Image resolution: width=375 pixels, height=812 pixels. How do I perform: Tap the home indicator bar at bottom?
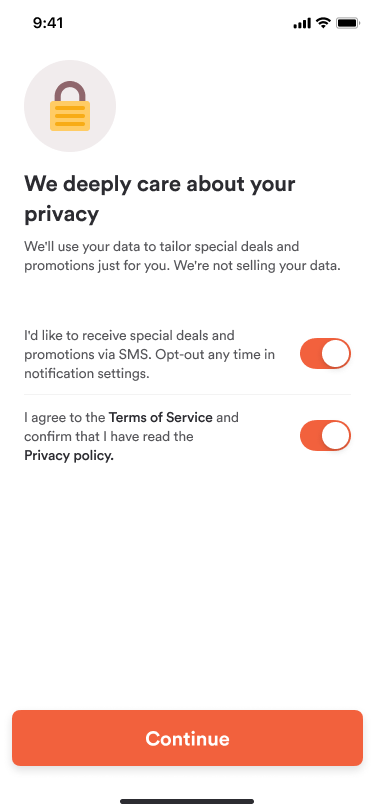(x=187, y=802)
